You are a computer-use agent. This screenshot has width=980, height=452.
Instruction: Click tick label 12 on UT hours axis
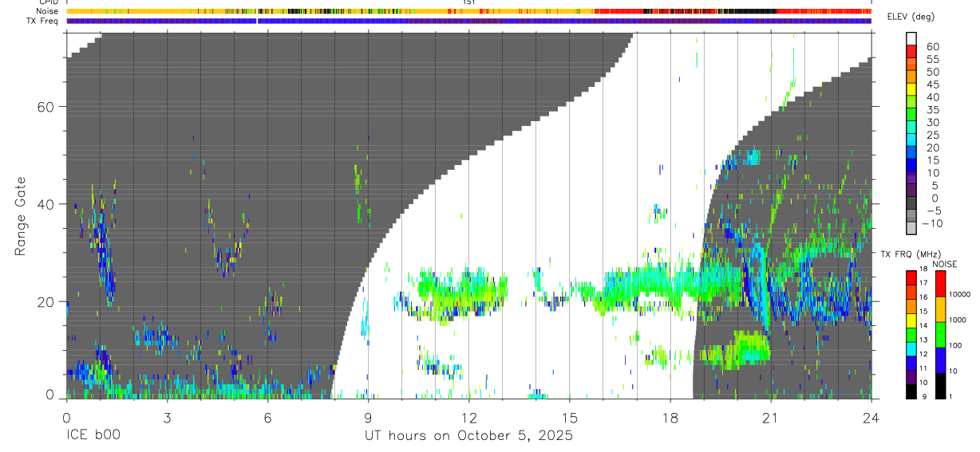pyautogui.click(x=468, y=418)
